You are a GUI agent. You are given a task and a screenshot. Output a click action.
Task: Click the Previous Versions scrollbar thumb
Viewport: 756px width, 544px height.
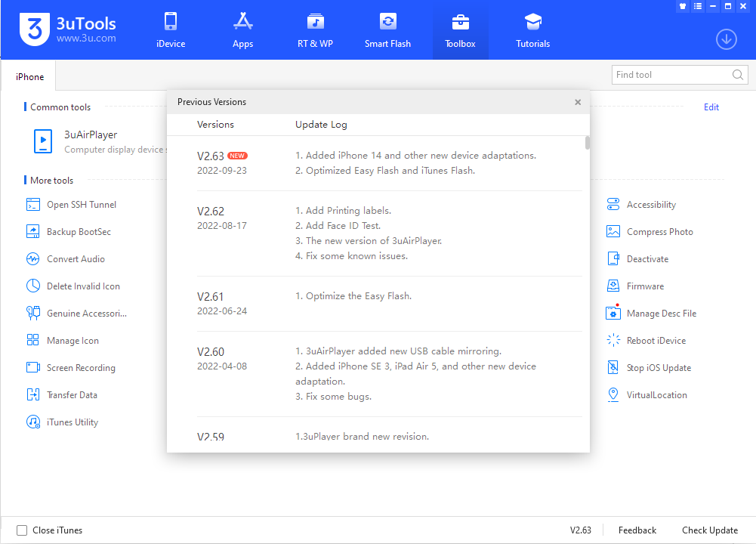pos(588,143)
